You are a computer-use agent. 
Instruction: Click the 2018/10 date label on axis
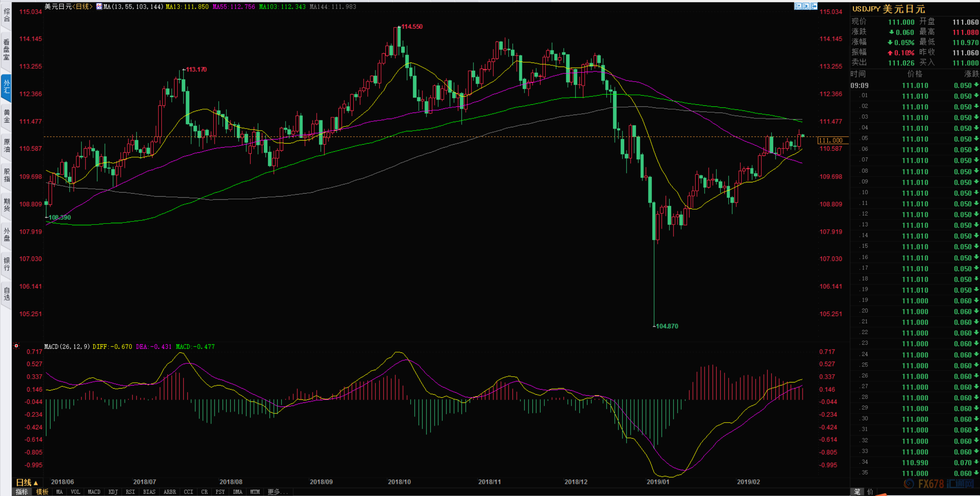tap(399, 482)
